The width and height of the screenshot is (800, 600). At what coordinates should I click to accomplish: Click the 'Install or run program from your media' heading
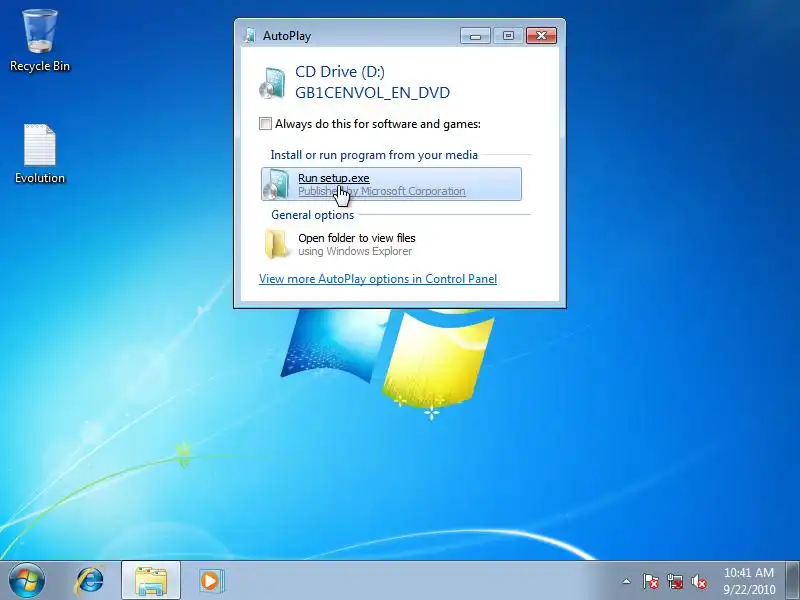pos(374,155)
